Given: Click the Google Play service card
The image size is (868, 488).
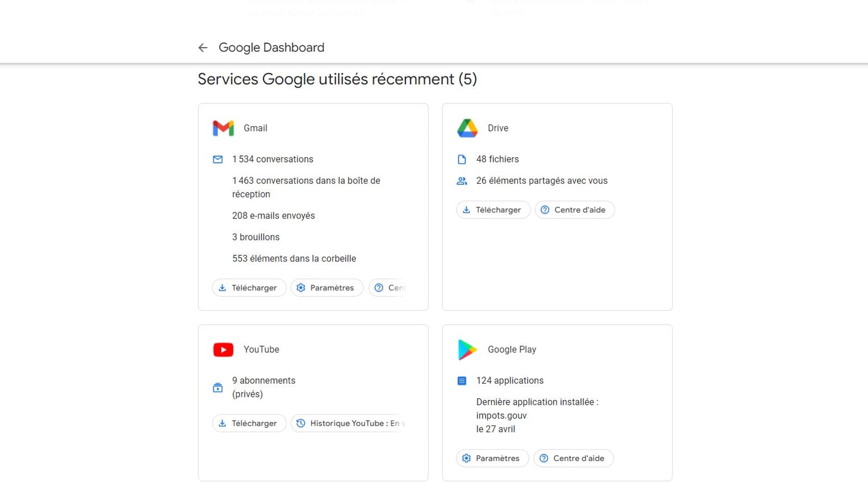Looking at the screenshot, I should [557, 403].
